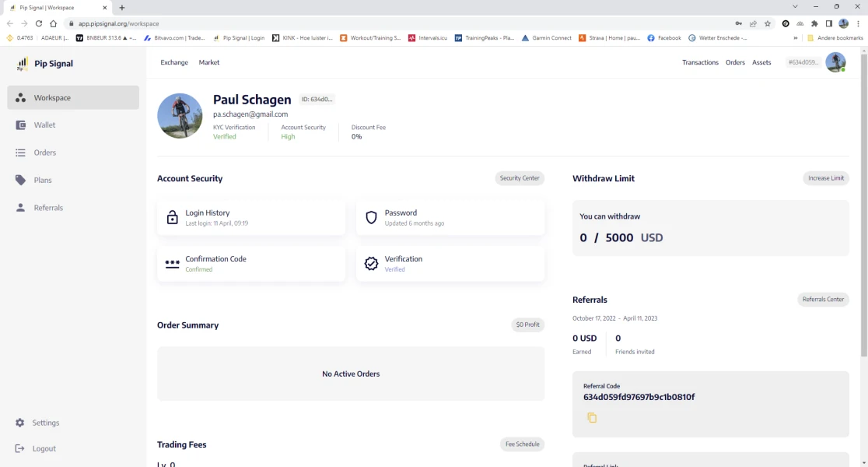868x467 pixels.
Task: Click the No Active Orders panel
Action: click(351, 374)
